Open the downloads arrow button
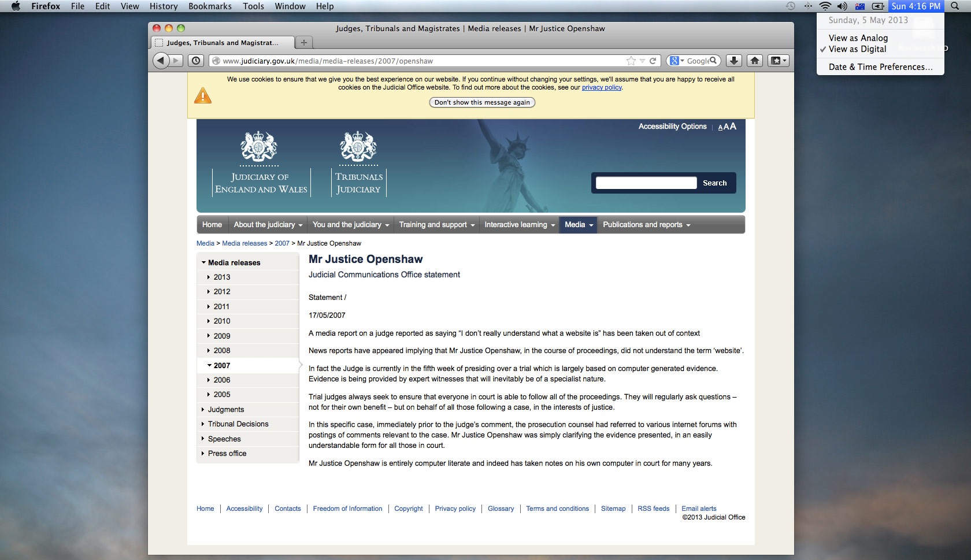Viewport: 971px width, 560px height. click(733, 60)
